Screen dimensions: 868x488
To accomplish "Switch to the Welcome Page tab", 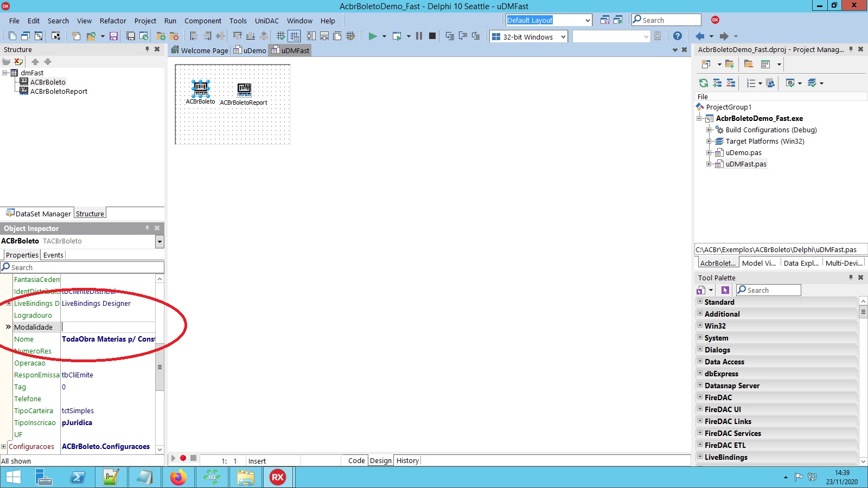I will click(200, 50).
